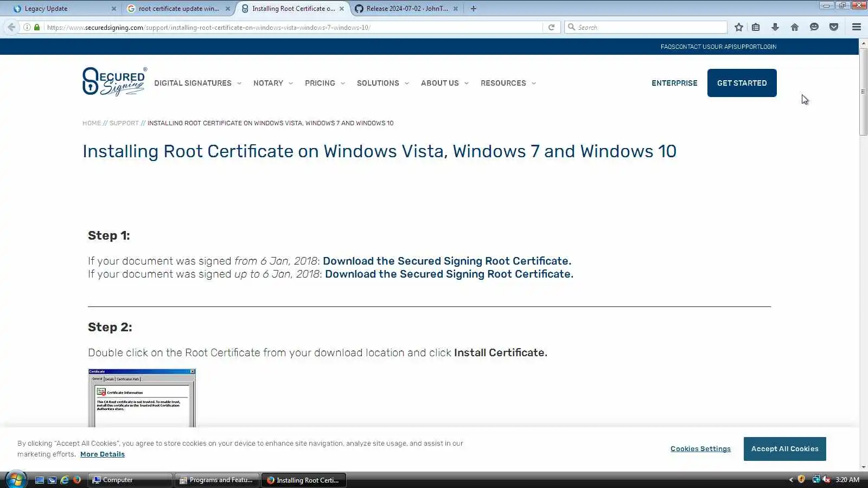
Task: Click the scrollbar up arrow
Action: (863, 43)
